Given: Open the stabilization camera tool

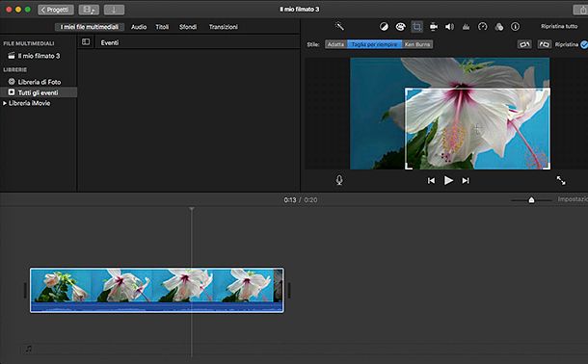Looking at the screenshot, I should [434, 27].
